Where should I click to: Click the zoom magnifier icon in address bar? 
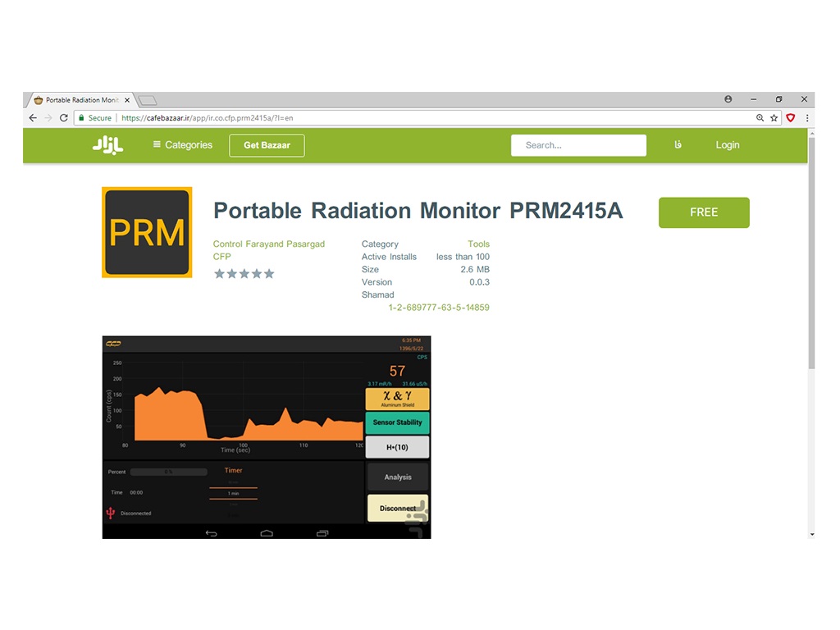click(x=760, y=118)
